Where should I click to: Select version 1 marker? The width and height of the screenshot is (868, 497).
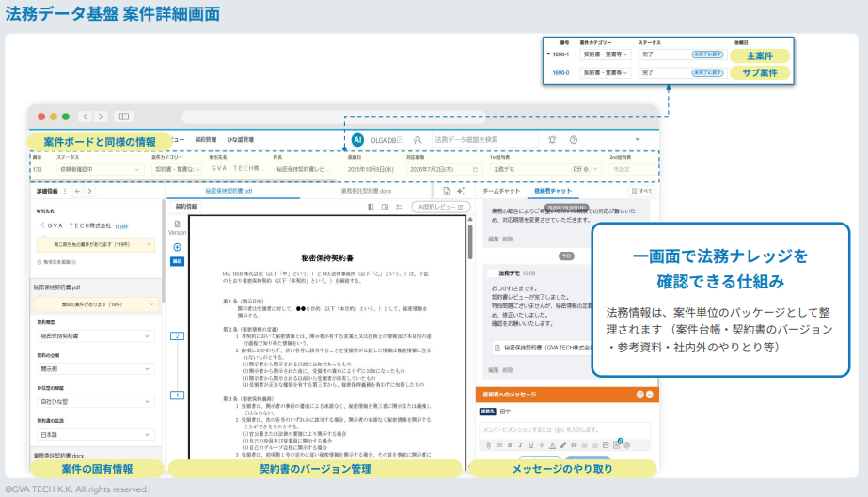coord(177,396)
